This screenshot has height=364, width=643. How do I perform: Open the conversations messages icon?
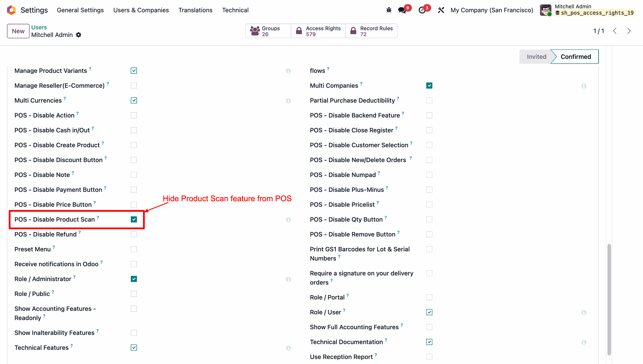coord(402,10)
